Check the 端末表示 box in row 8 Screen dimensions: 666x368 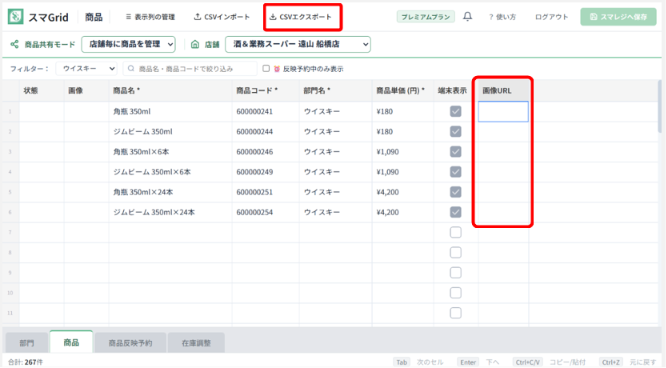point(455,252)
